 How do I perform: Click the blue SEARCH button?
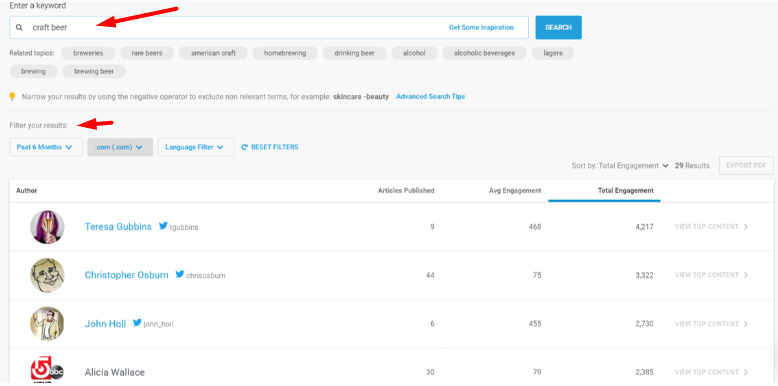pos(559,27)
